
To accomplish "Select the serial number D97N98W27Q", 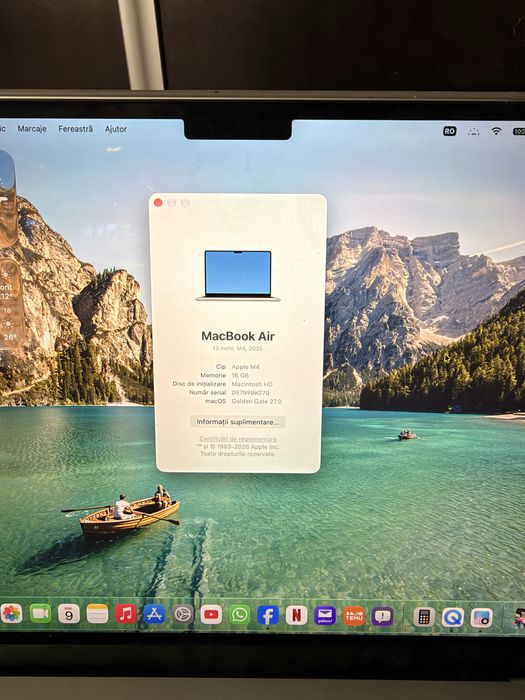I will (250, 393).
